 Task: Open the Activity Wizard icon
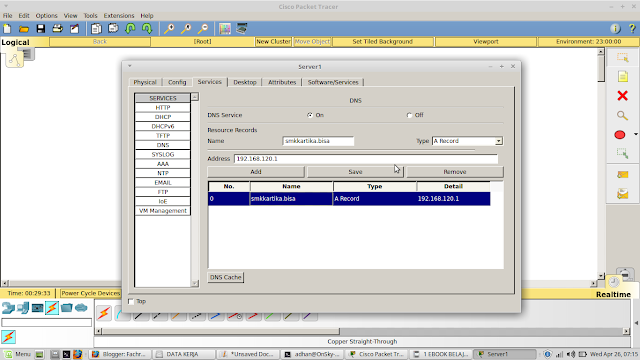click(x=74, y=29)
